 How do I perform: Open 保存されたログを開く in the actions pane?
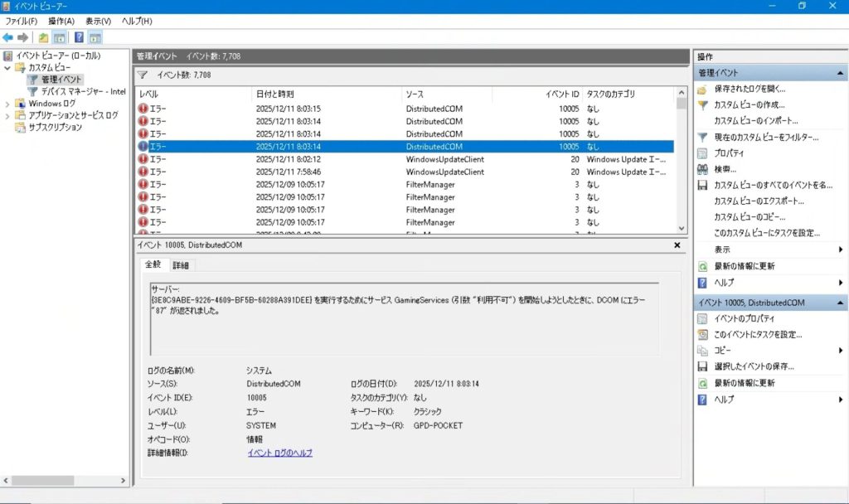(750, 89)
